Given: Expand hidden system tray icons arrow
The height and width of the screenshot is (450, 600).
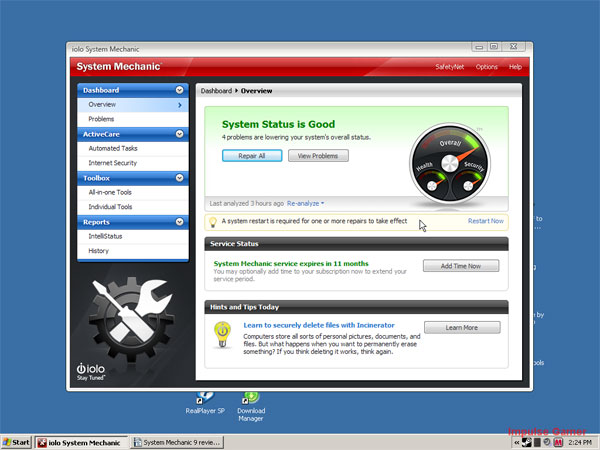Looking at the screenshot, I should [516, 443].
